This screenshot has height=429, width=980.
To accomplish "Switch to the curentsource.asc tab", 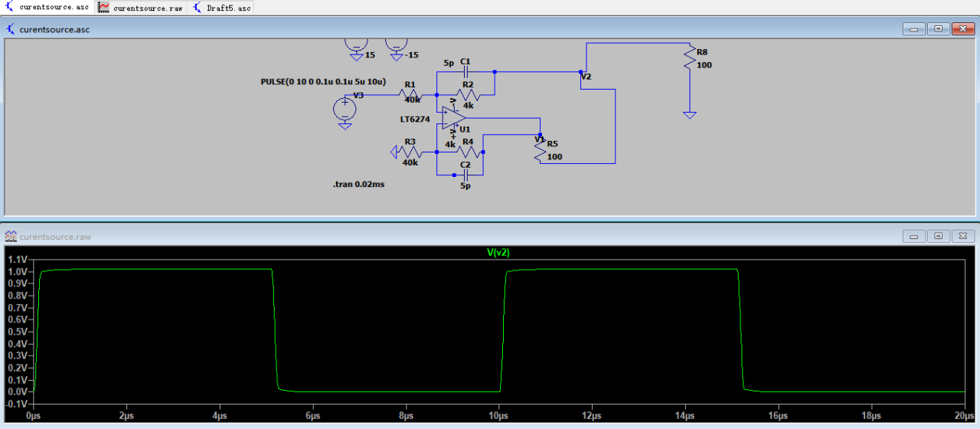I will coord(47,8).
